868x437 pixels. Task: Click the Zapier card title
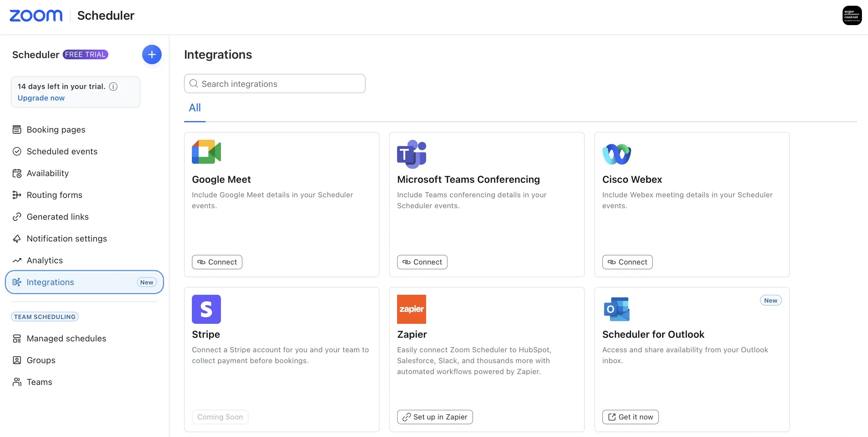pos(412,335)
